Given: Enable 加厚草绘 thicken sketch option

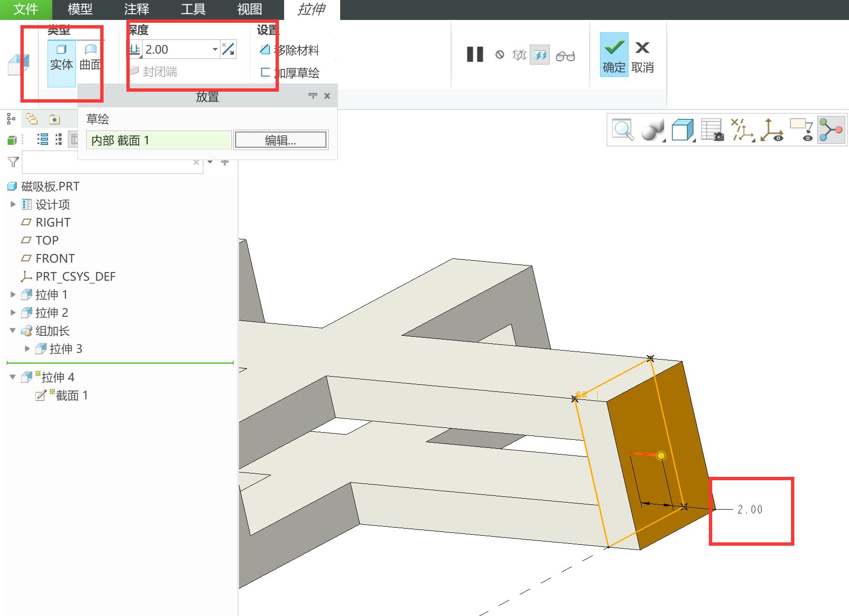Looking at the screenshot, I should pos(289,73).
